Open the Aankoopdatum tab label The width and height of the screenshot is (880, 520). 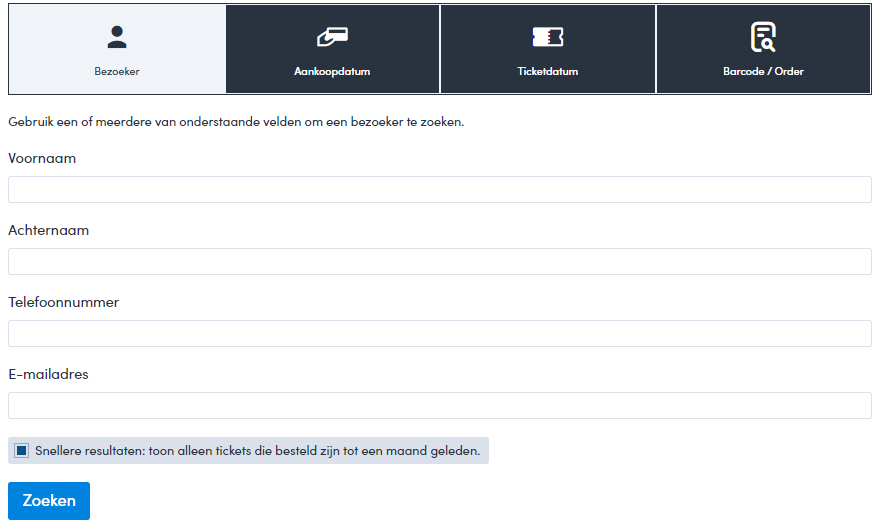tap(332, 72)
